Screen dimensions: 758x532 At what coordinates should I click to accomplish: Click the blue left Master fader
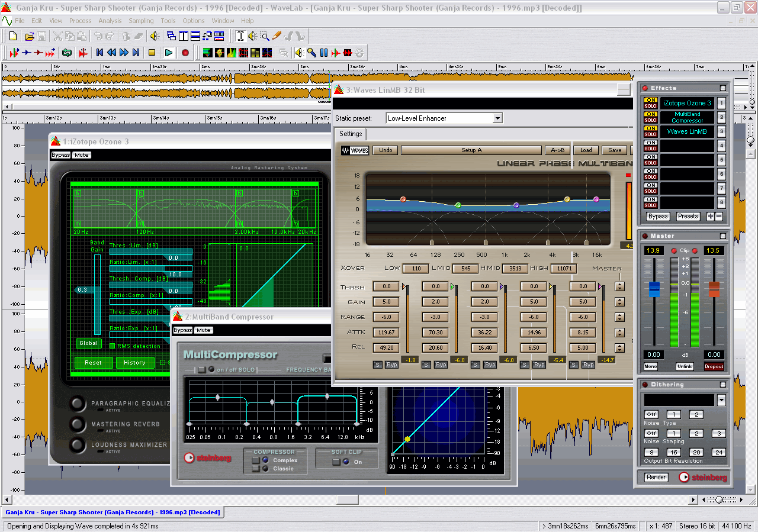[654, 289]
